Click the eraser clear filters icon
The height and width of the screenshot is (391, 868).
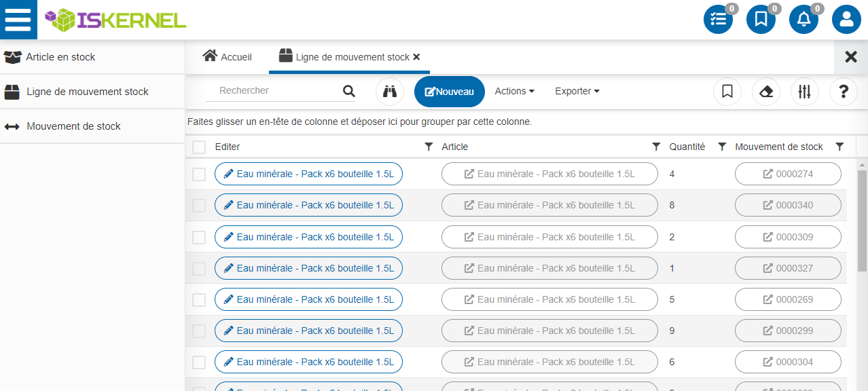click(x=766, y=92)
